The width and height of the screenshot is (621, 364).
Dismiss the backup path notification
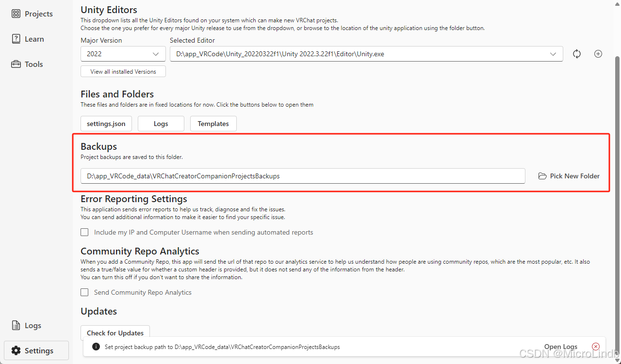pos(596,347)
